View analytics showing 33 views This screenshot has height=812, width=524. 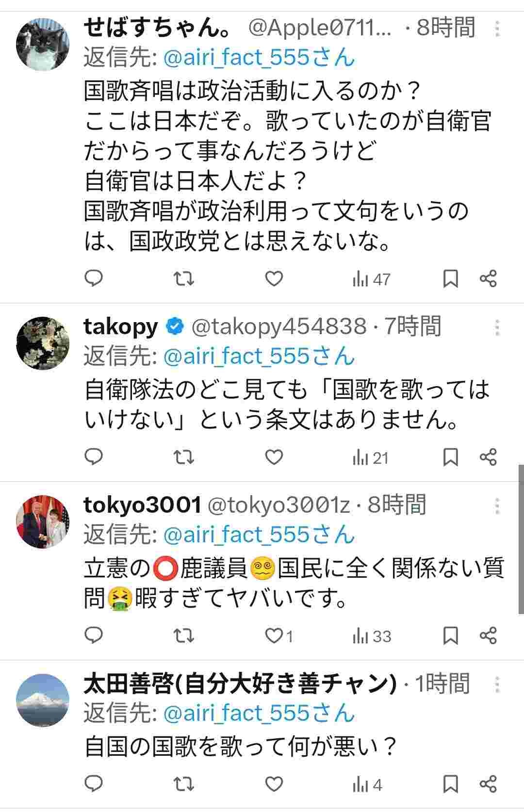point(372,635)
